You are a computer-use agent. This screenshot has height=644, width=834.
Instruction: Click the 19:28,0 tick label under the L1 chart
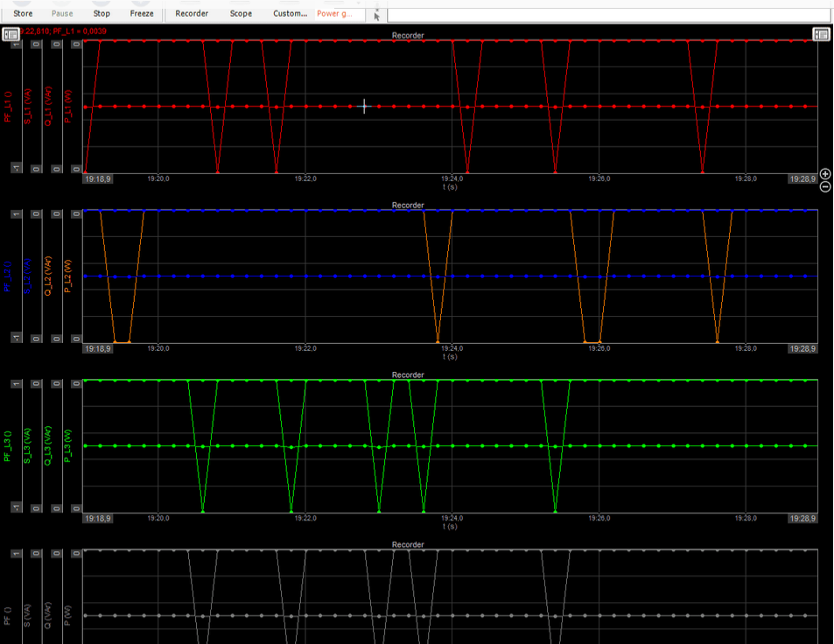point(746,178)
